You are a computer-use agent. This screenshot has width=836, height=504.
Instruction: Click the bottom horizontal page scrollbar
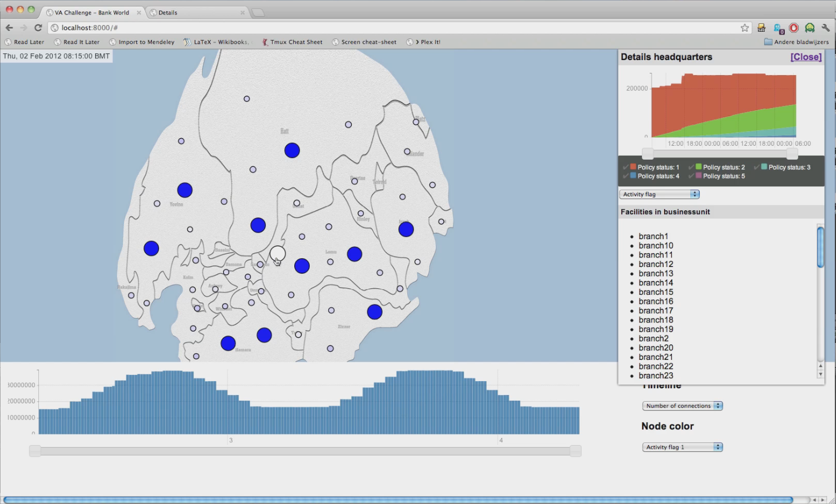point(398,500)
